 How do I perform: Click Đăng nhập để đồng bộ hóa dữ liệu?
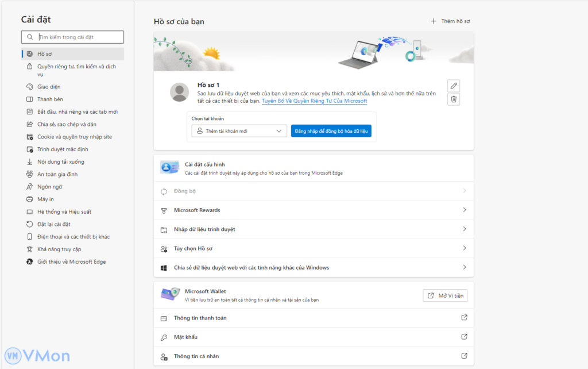pos(331,131)
